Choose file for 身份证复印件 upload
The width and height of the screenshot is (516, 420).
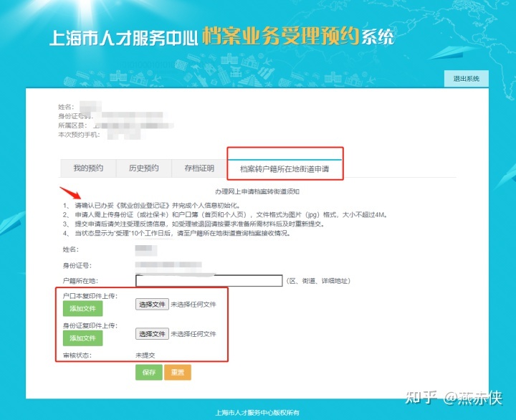[152, 334]
